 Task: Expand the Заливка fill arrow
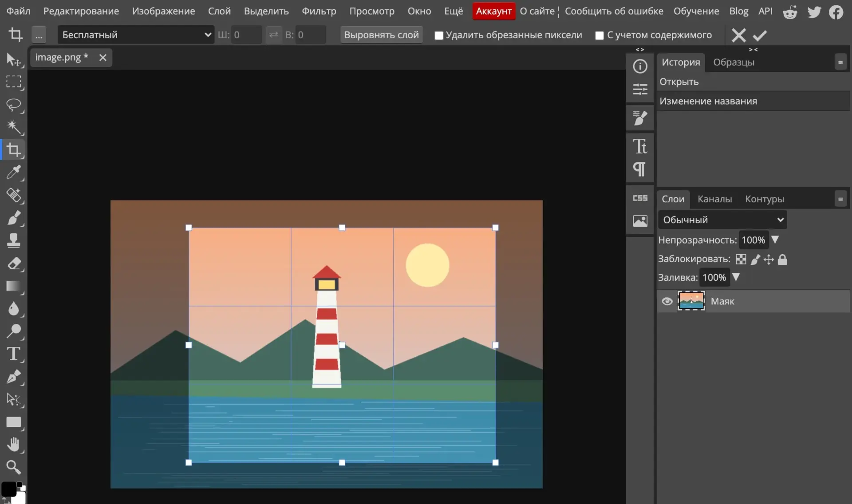(x=736, y=277)
